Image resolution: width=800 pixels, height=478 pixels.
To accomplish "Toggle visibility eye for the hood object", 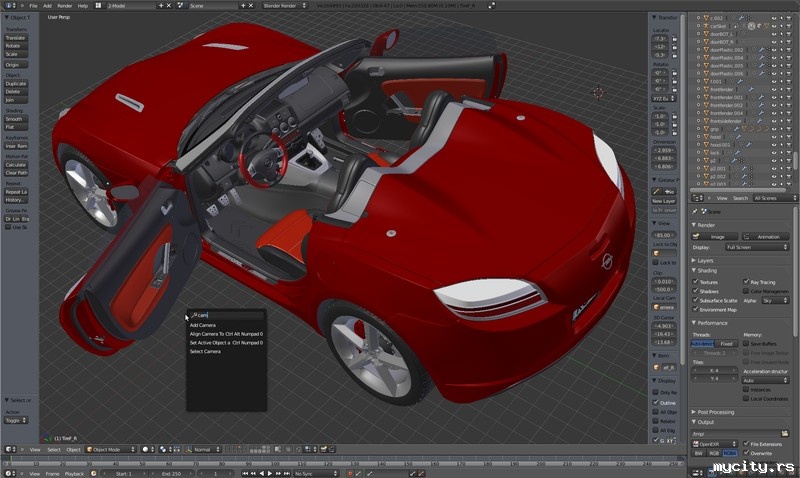I will pos(774,137).
